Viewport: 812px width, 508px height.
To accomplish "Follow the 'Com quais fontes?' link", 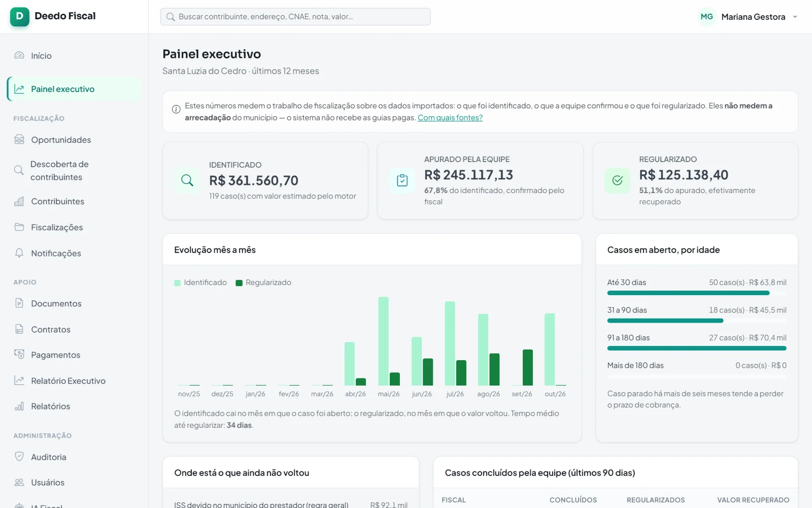I will (450, 117).
